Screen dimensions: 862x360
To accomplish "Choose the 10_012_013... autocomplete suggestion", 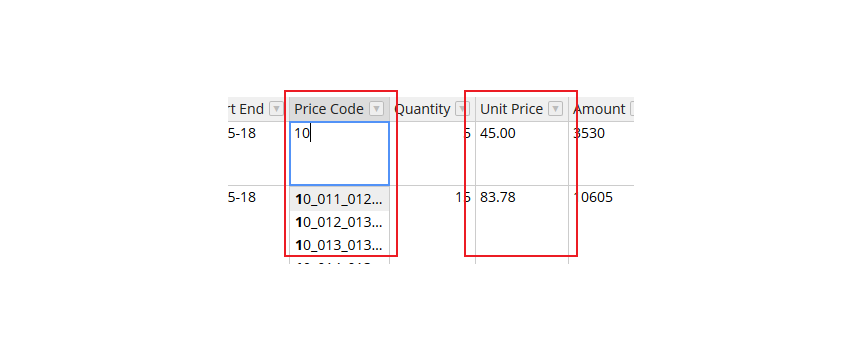I will pos(339,222).
